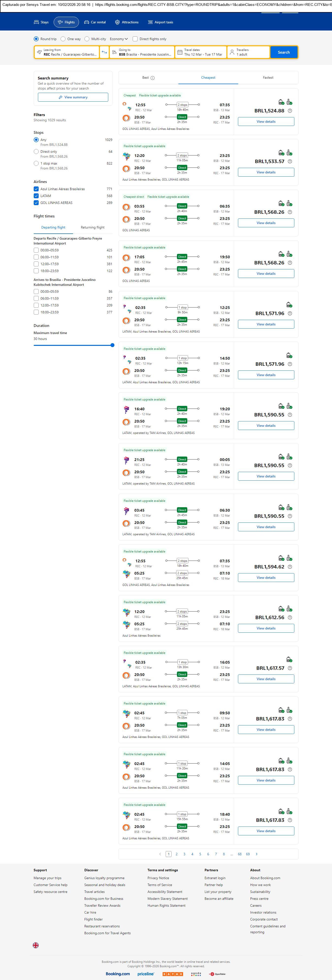332x980 pixels.
Task: Click the Attractions icon in top navigation
Action: click(117, 22)
